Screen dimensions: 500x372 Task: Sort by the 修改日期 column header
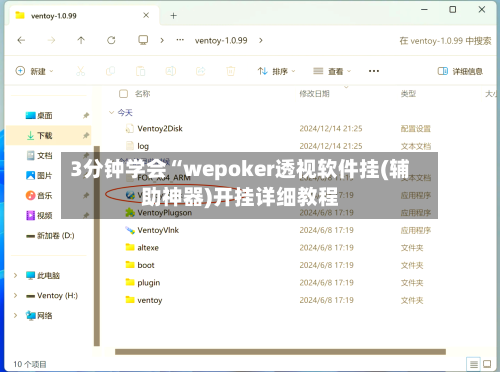point(314,94)
